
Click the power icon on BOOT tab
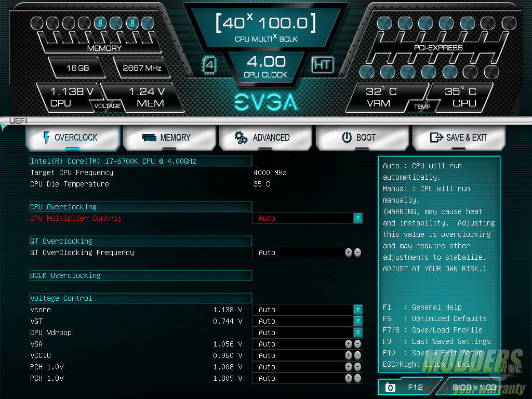(347, 137)
